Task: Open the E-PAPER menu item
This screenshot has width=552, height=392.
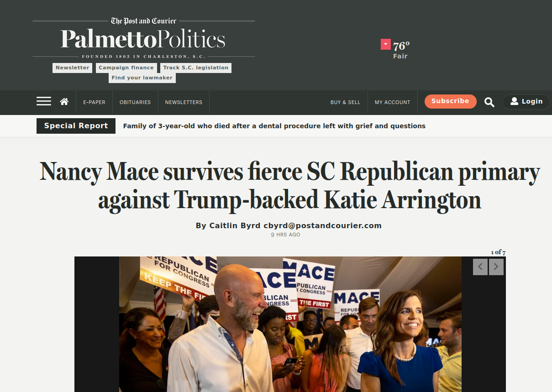Action: (94, 102)
